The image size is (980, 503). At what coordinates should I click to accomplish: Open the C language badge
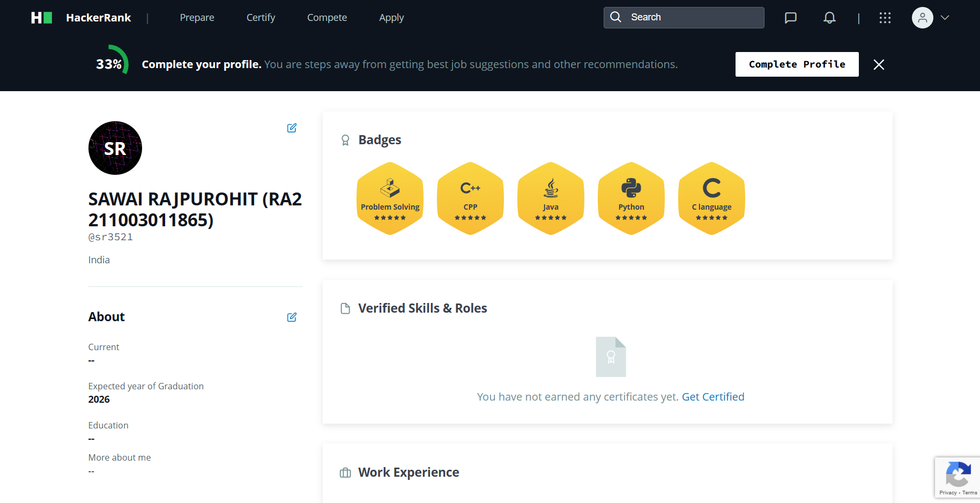[711, 198]
